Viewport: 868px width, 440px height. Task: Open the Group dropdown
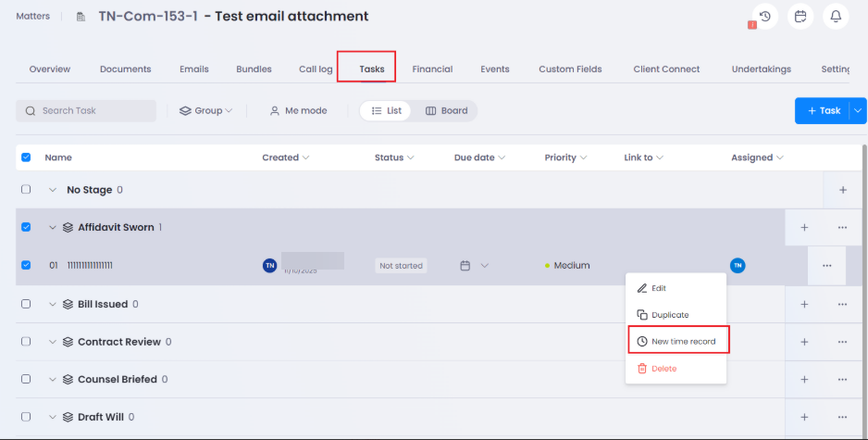(205, 111)
